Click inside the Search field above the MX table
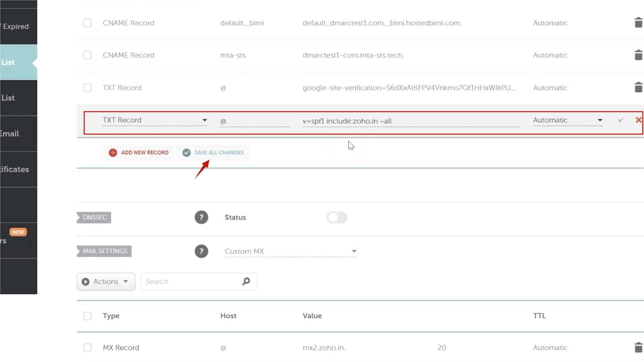The image size is (644, 362). coord(189,281)
